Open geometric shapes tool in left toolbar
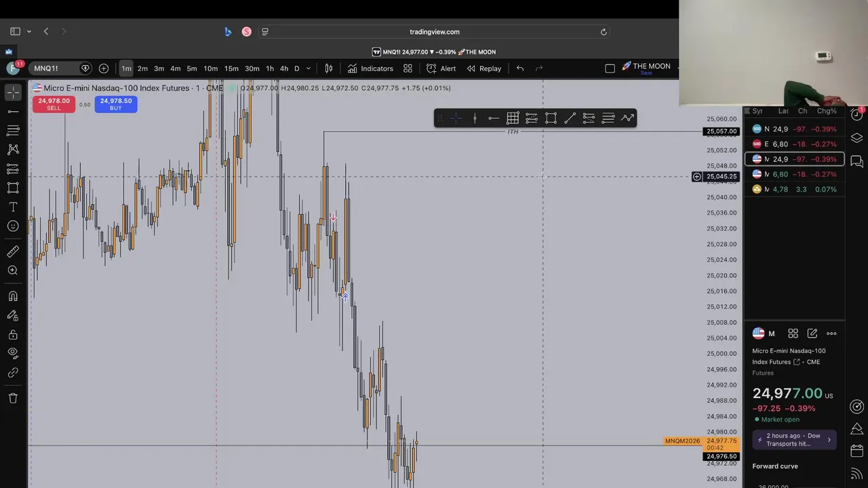This screenshot has width=868, height=488. (13, 188)
